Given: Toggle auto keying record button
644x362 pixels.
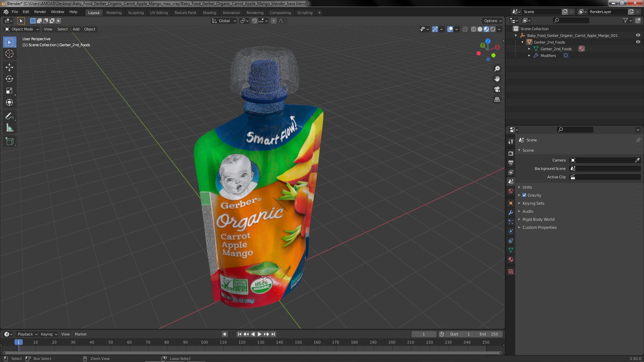Looking at the screenshot, I should 224,334.
